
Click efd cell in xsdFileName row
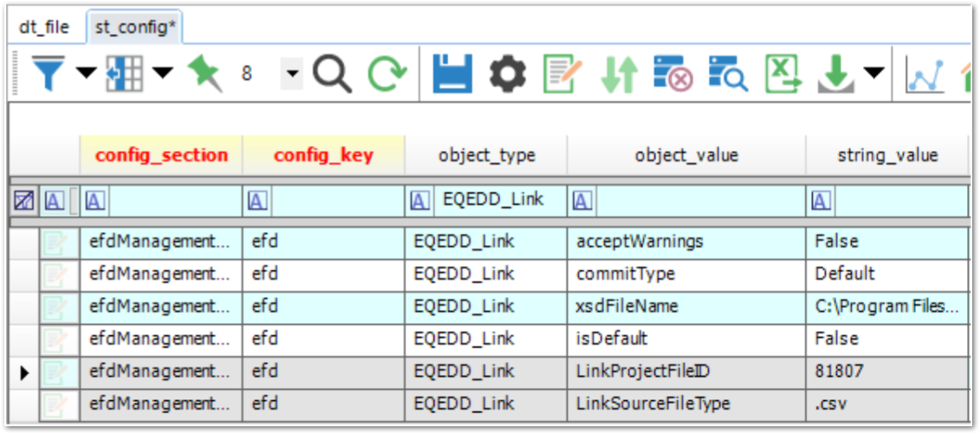pyautogui.click(x=324, y=308)
